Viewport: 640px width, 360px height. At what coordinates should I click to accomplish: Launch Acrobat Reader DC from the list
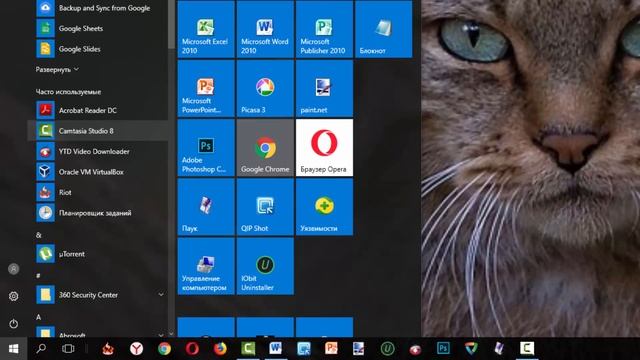(98, 110)
